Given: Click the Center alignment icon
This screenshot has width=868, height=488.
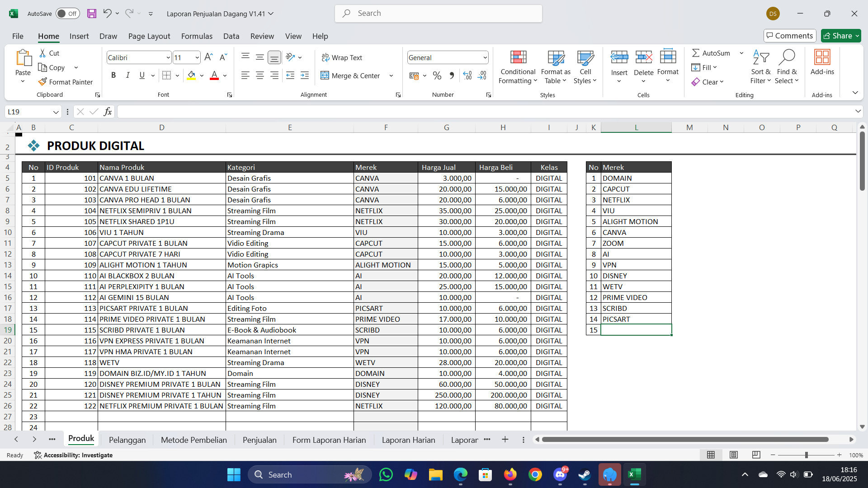Looking at the screenshot, I should coord(260,75).
